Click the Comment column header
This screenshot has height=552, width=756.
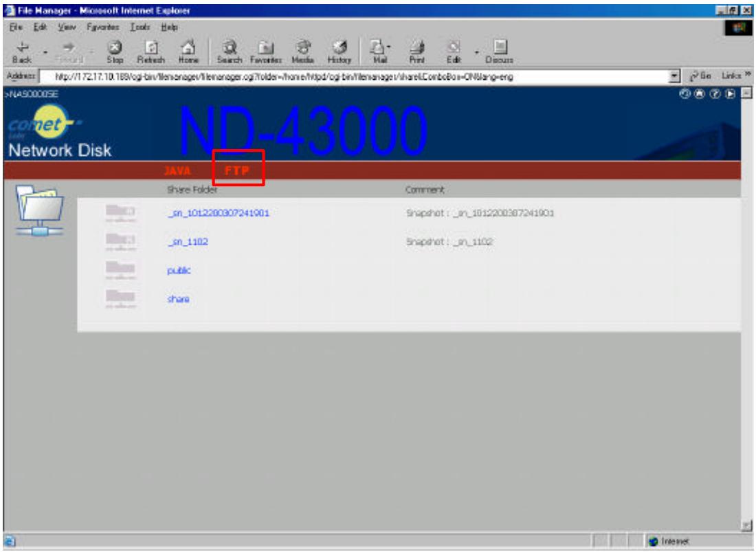pos(424,190)
